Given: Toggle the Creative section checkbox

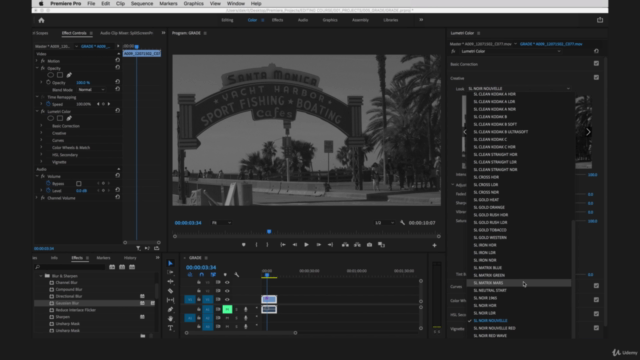Looking at the screenshot, I should (x=596, y=78).
